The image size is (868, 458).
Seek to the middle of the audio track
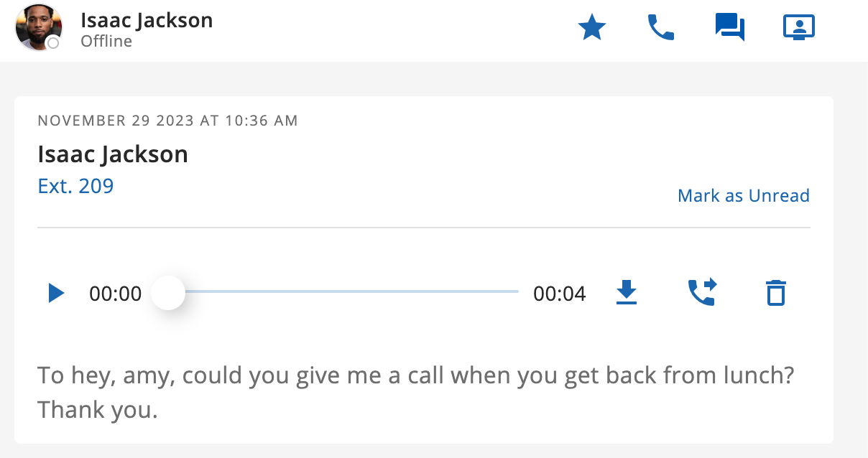[x=343, y=291]
